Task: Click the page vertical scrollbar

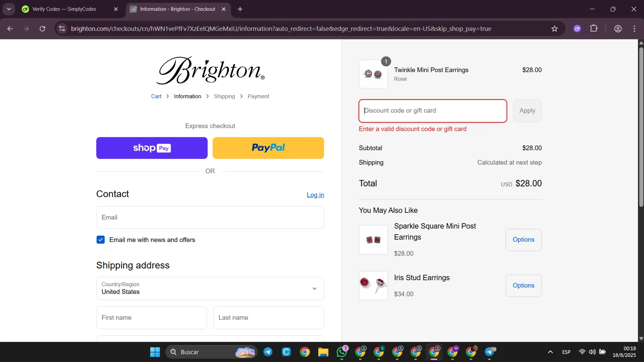Action: 641,127
